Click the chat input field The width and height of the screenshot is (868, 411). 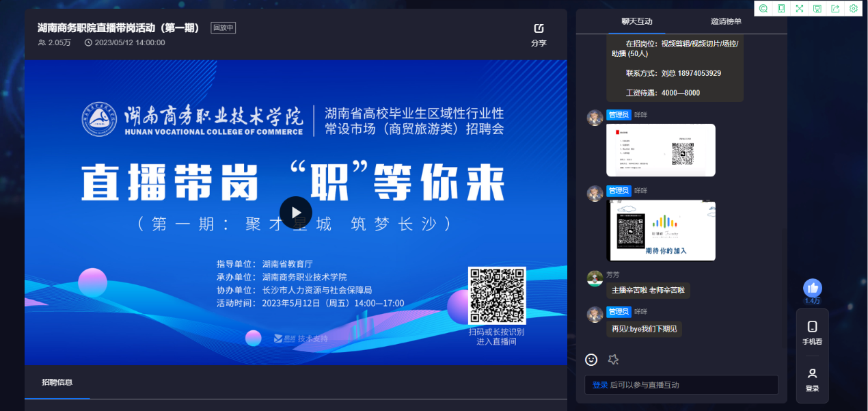[x=681, y=385]
